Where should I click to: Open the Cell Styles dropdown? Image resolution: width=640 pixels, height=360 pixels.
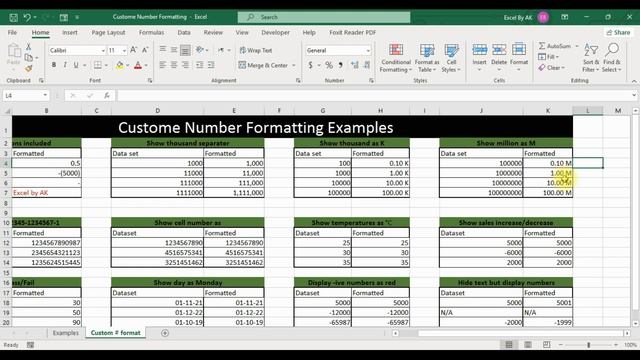451,58
